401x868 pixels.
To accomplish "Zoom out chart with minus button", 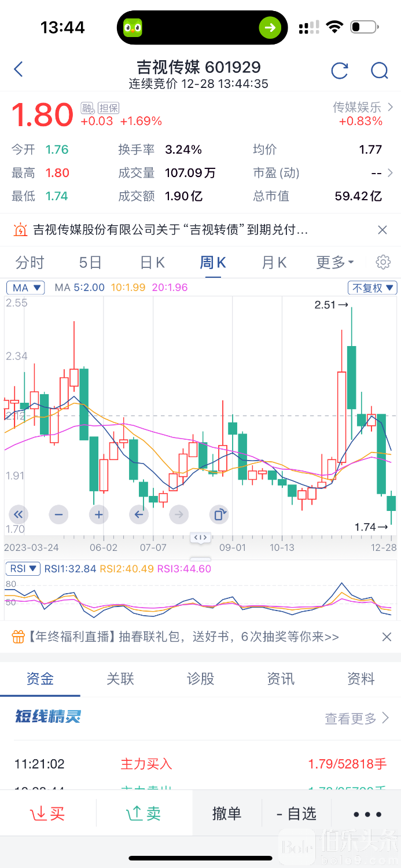I will (x=58, y=514).
